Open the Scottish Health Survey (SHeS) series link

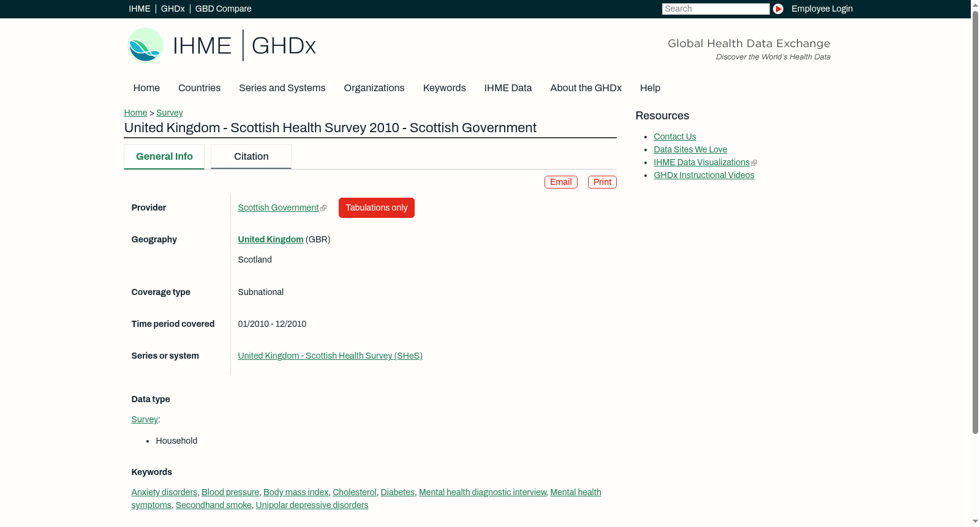tap(330, 356)
